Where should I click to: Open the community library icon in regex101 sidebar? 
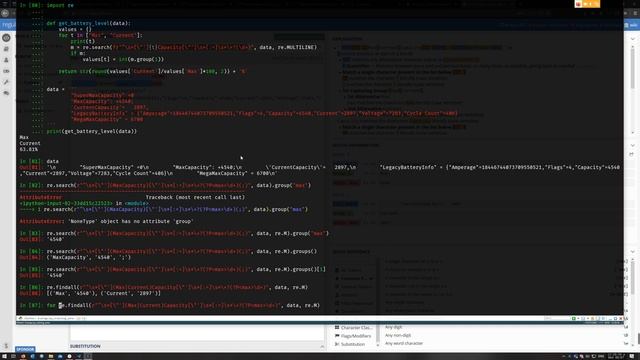[6, 49]
